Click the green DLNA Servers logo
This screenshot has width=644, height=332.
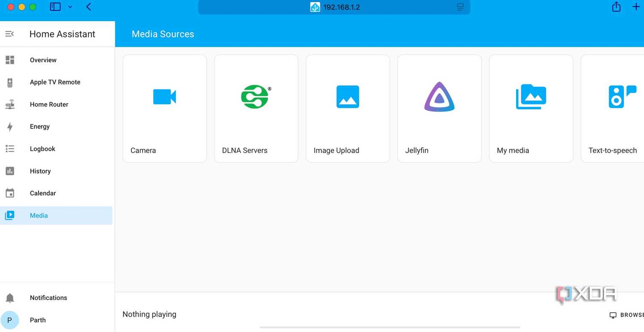pos(256,97)
